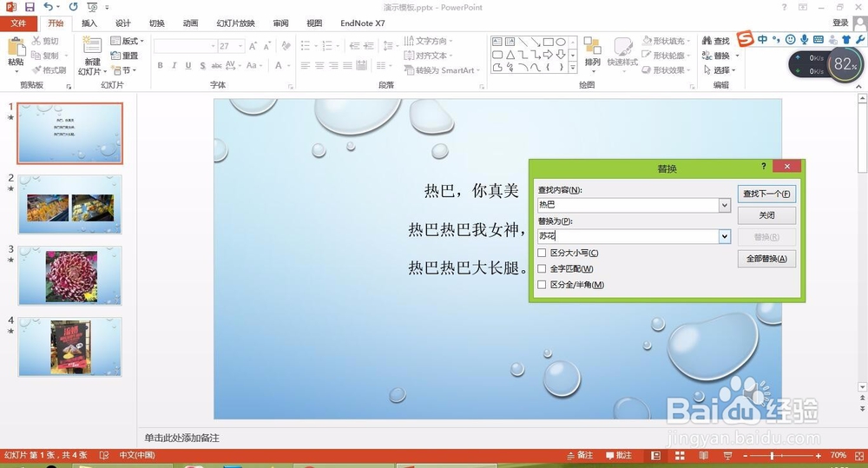Click the 查找内容 input field
This screenshot has height=468, width=868.
[x=628, y=206]
